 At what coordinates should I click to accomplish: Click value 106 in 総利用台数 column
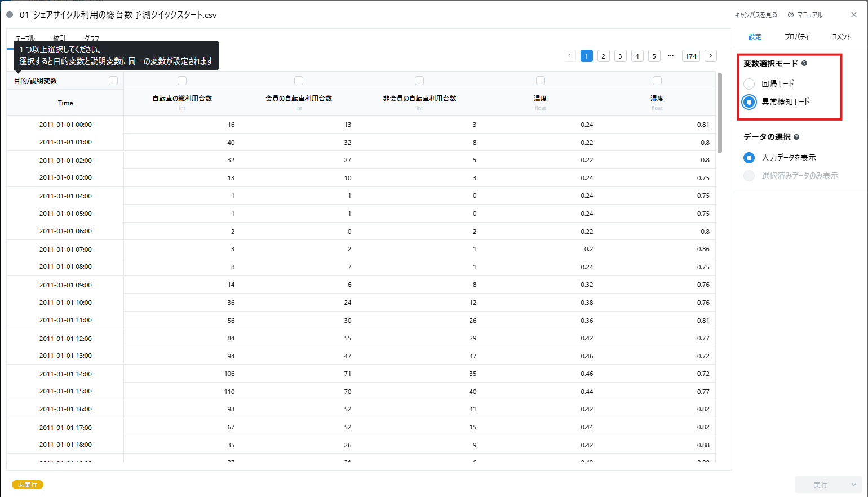click(x=229, y=374)
